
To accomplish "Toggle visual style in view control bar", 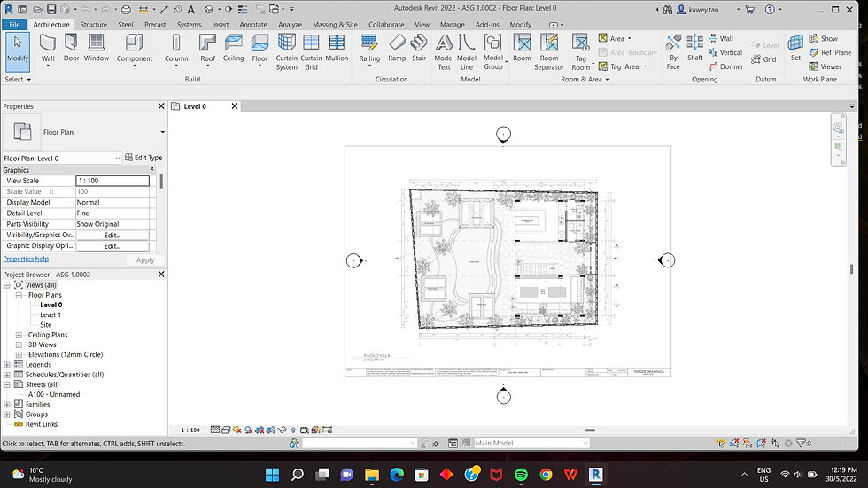I will (226, 430).
